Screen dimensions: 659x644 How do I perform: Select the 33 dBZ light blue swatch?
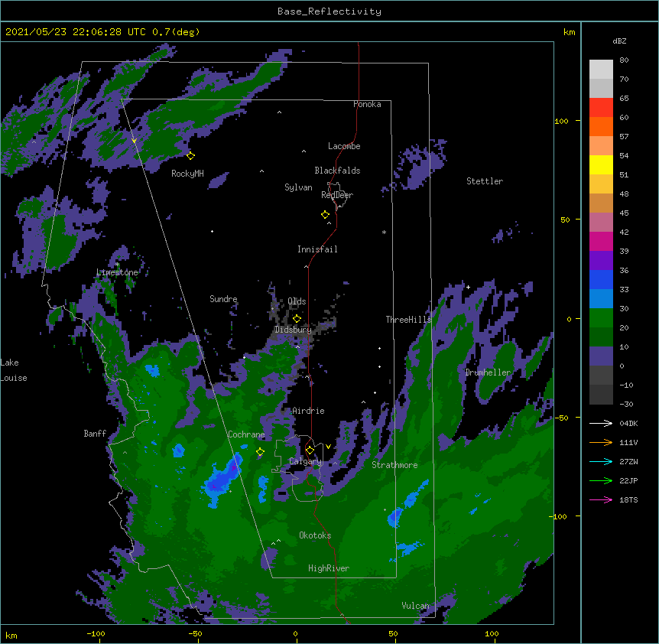coord(601,298)
